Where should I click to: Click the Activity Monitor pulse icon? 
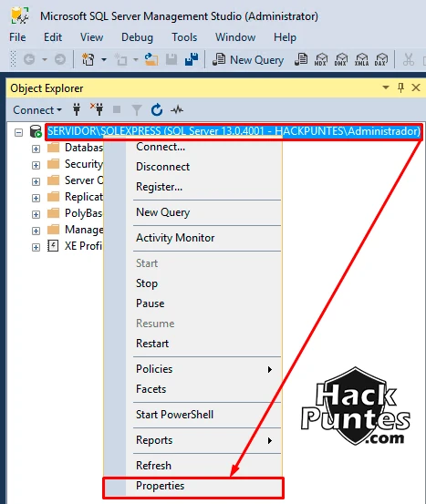click(x=177, y=110)
